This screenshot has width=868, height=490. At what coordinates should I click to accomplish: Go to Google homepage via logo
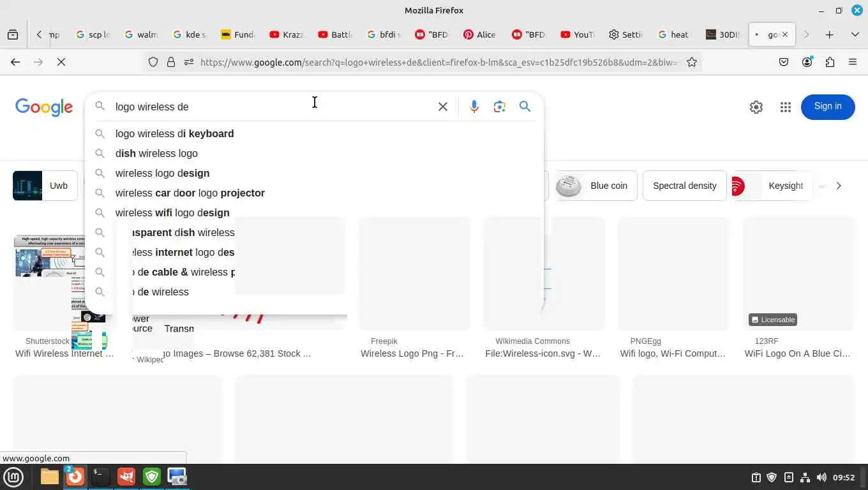(x=44, y=107)
